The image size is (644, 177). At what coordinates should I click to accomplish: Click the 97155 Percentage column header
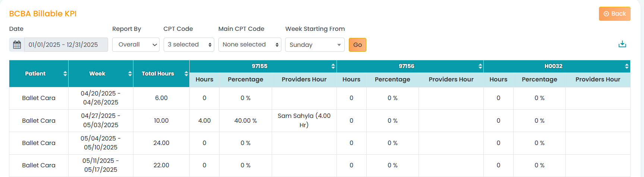pos(245,80)
